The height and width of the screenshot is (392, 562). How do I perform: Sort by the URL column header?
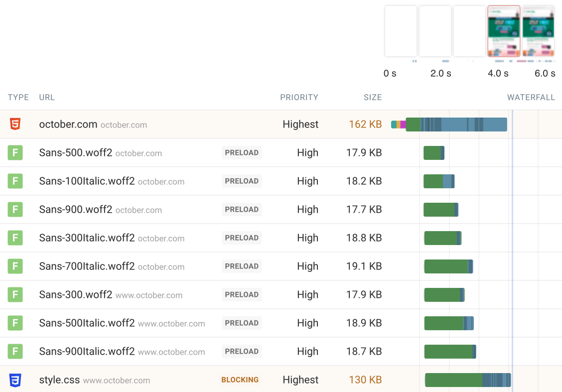(47, 98)
